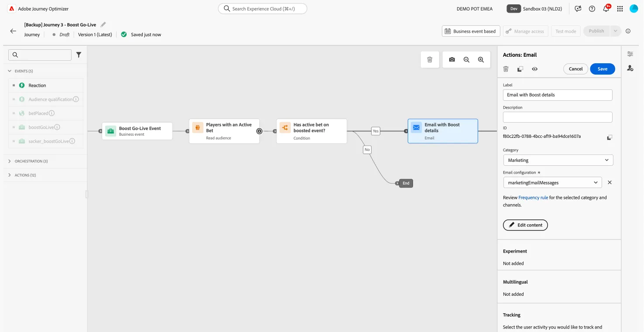644x332 pixels.
Task: Click the filter funnel icon in palette
Action: (x=79, y=55)
